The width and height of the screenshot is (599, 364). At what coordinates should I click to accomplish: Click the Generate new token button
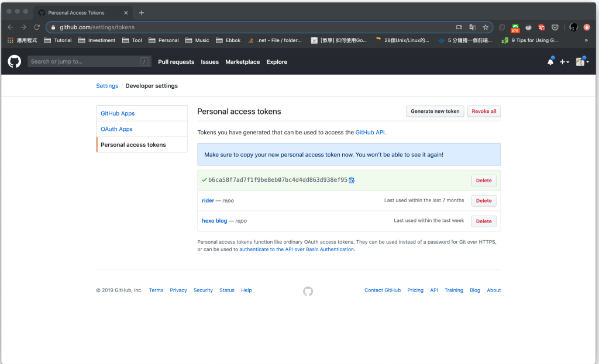pyautogui.click(x=435, y=111)
